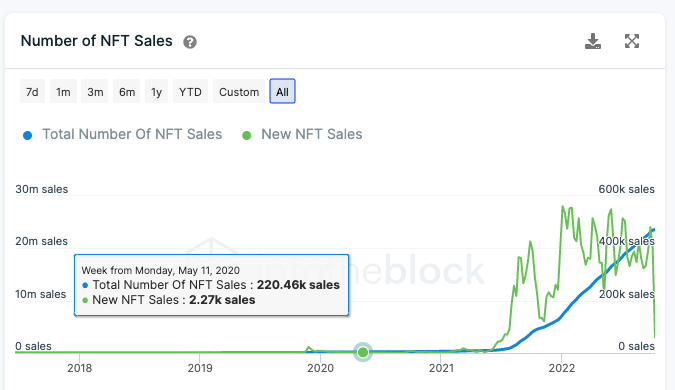Click the 2021 axis label
The height and width of the screenshot is (390, 675).
441,368
